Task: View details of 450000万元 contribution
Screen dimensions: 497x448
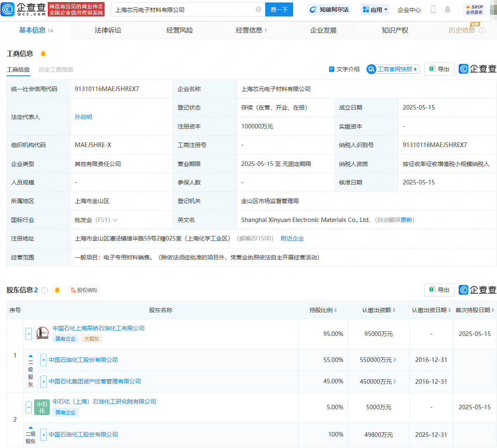Action: 378,382
